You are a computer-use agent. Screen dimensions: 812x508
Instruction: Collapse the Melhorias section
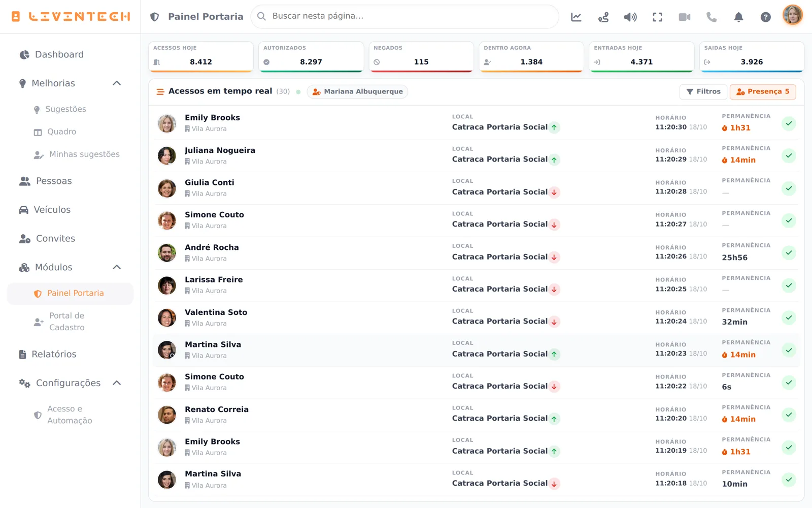coord(117,83)
